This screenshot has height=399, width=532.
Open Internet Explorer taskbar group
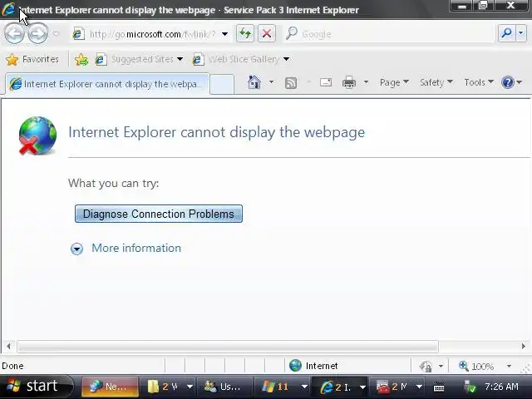[342, 387]
